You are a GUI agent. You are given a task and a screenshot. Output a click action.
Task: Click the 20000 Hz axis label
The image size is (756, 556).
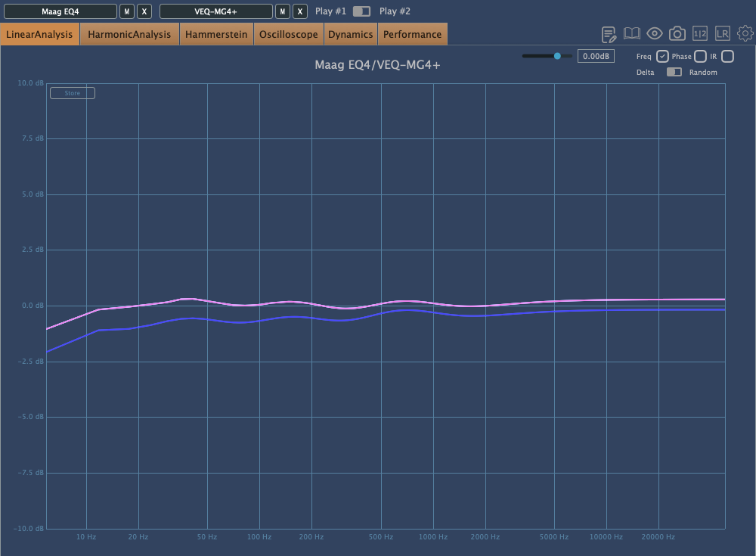point(658,536)
